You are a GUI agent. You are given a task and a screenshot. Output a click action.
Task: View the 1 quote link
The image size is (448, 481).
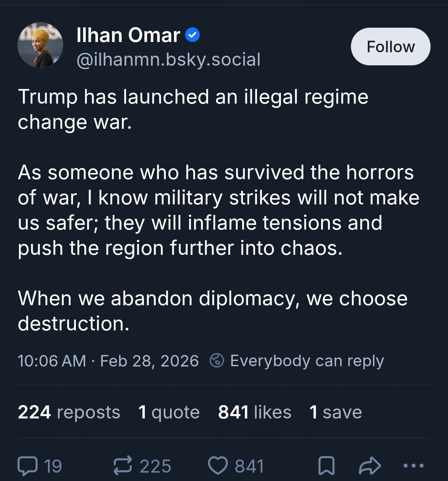click(x=169, y=412)
